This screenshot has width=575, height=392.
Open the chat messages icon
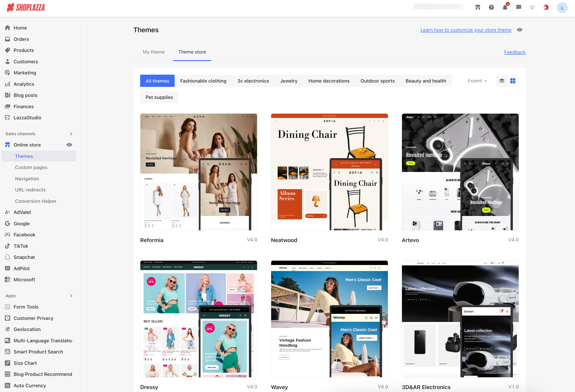[x=519, y=7]
